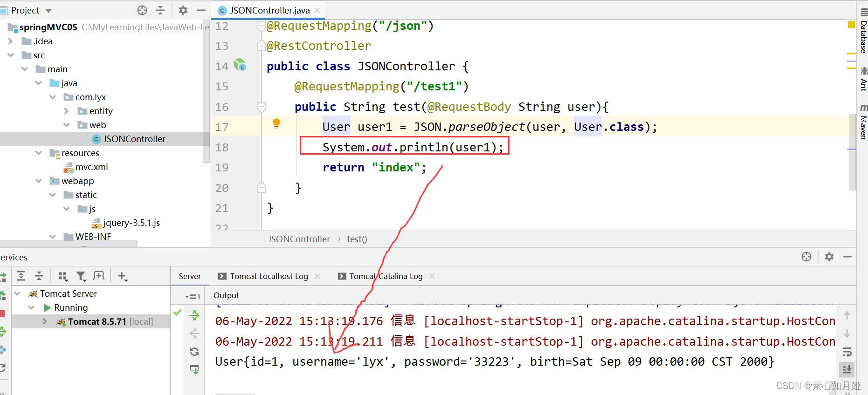Viewport: 868px width, 395px height.
Task: Click the JSONController breadcrumb
Action: coord(299,239)
